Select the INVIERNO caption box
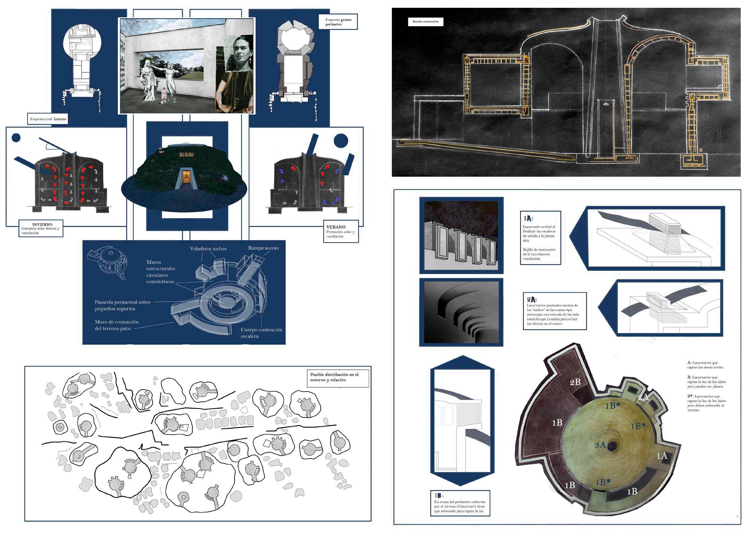 (41, 228)
